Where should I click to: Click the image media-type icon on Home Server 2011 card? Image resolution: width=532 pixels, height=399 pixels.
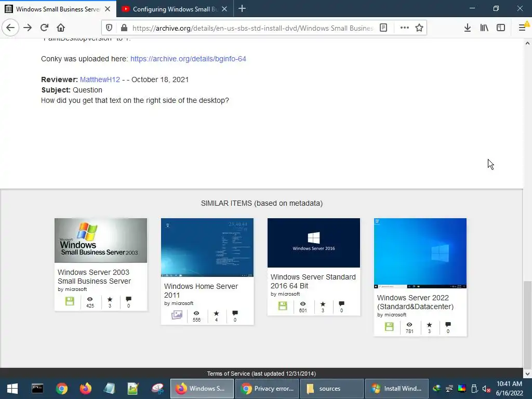pos(177,315)
